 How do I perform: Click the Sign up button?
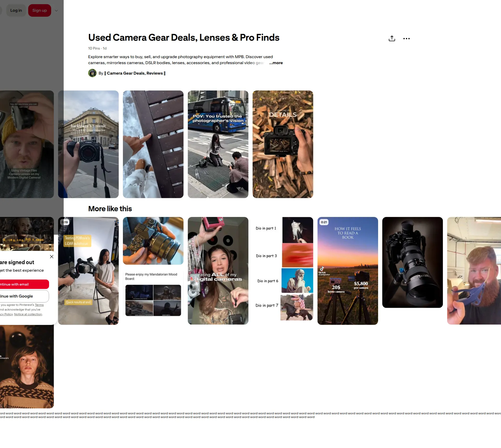click(40, 10)
